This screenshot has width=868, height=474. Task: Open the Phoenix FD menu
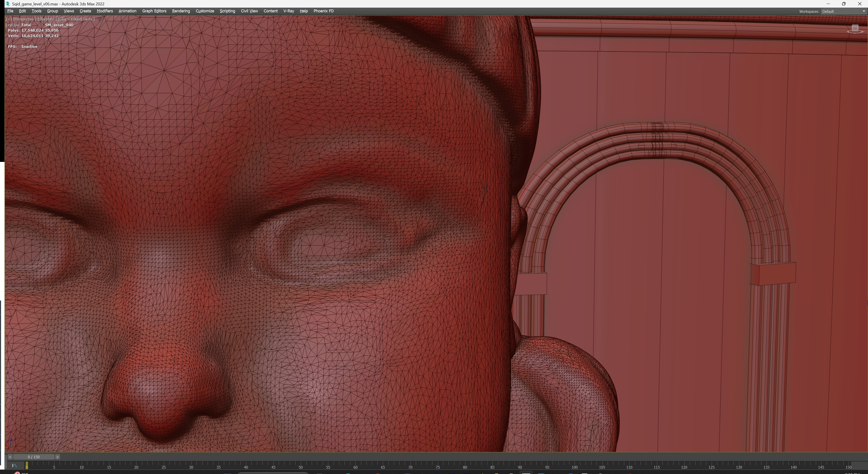pyautogui.click(x=323, y=11)
